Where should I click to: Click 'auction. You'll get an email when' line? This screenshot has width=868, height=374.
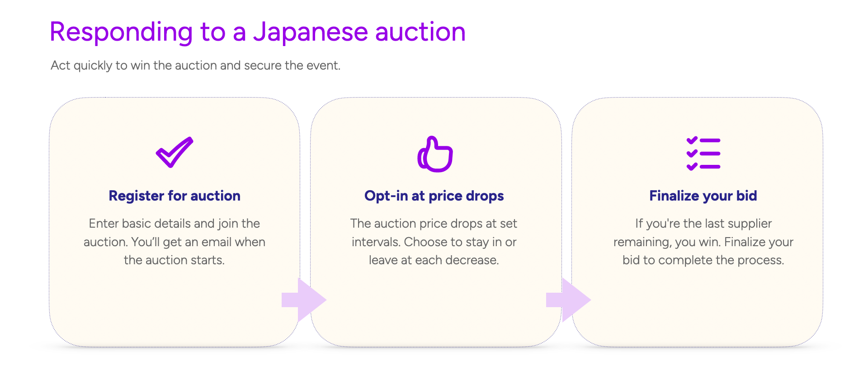click(175, 242)
